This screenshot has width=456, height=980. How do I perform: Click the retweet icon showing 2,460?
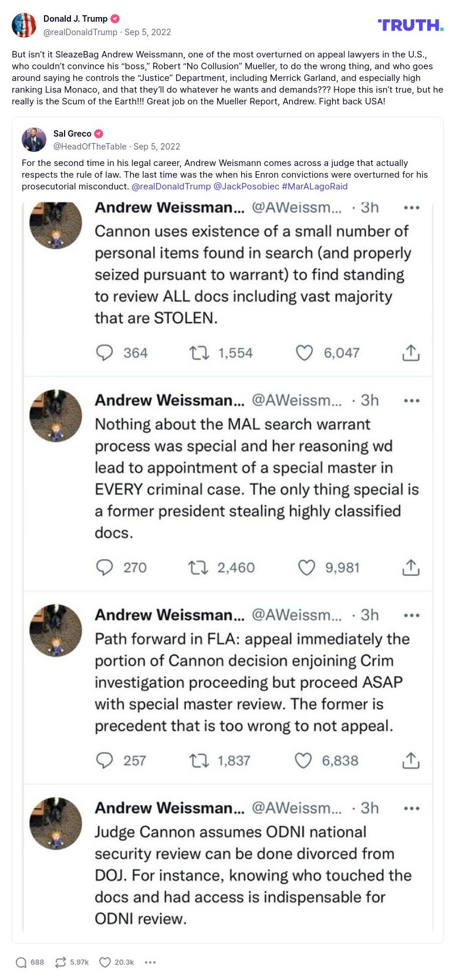point(198,568)
